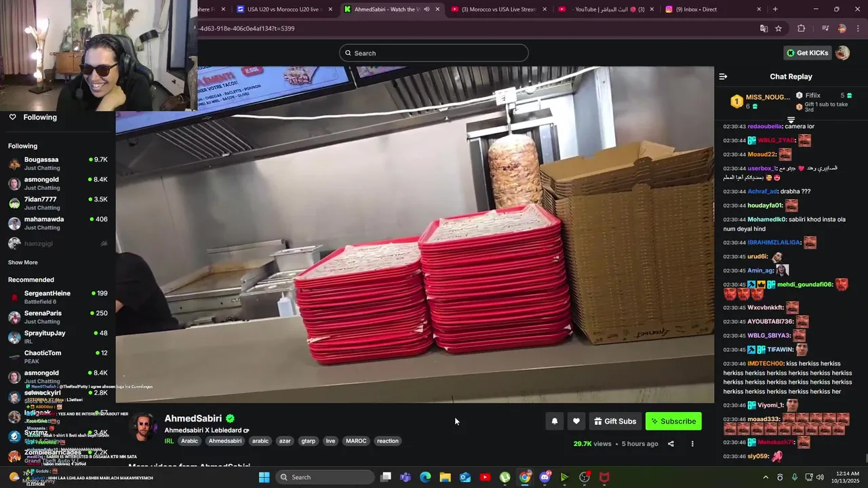Expand Show More in Following list

(23, 262)
